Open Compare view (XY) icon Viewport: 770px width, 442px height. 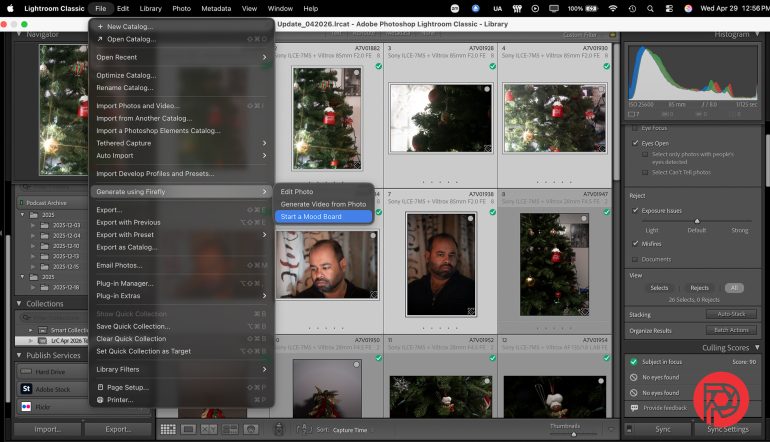[209, 429]
